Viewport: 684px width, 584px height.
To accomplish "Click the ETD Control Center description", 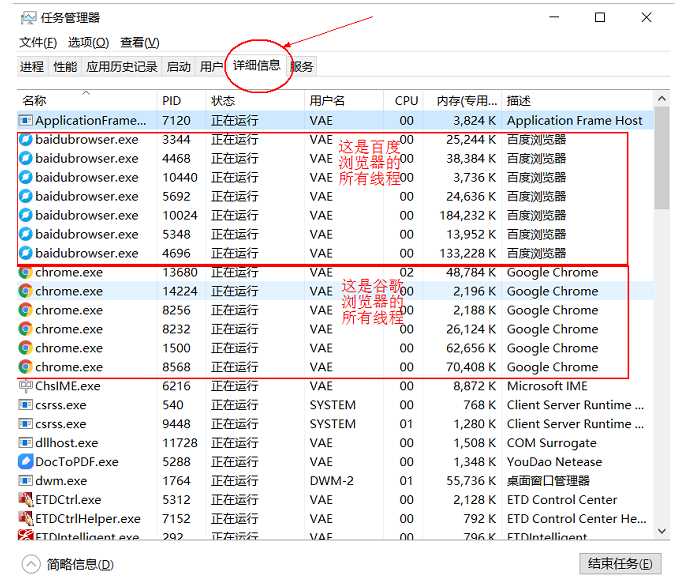I will [562, 500].
